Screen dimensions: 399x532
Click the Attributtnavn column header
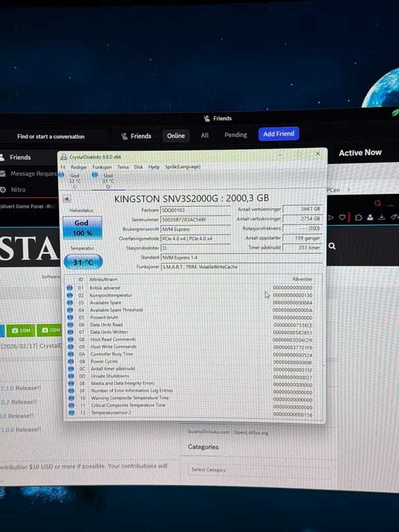[x=103, y=279]
